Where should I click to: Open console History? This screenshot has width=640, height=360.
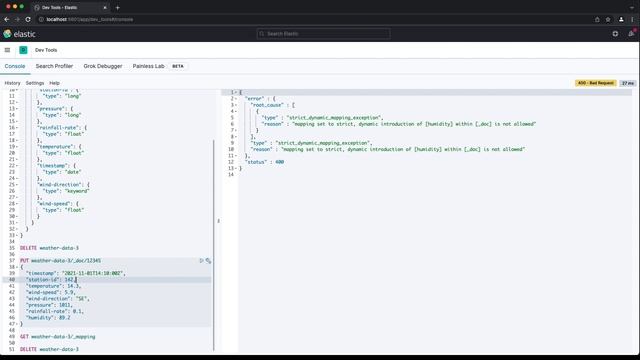click(12, 83)
